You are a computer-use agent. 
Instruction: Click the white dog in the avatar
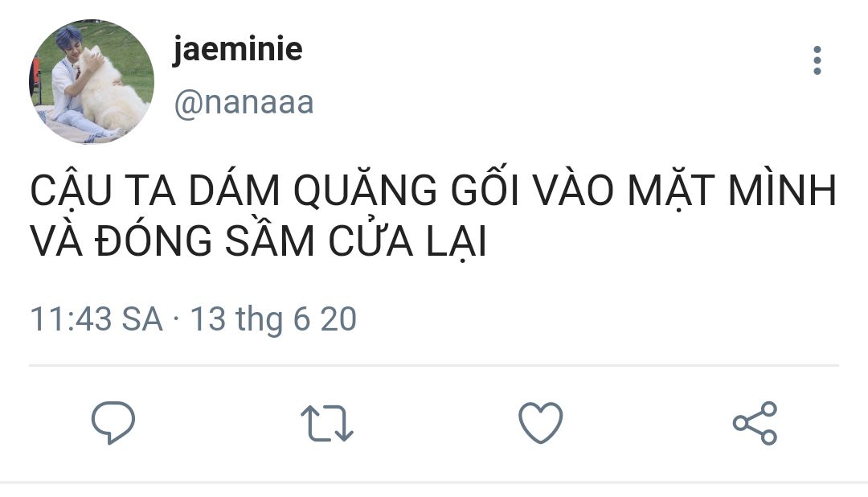coord(111,92)
